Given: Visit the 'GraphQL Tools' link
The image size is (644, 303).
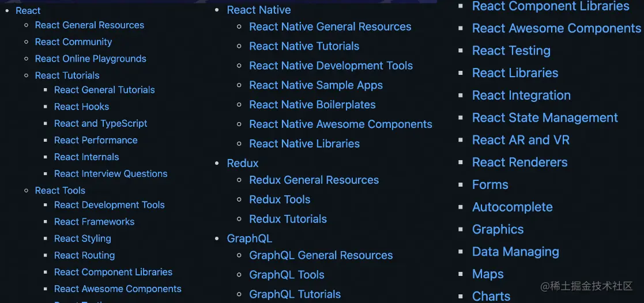Looking at the screenshot, I should tap(287, 275).
